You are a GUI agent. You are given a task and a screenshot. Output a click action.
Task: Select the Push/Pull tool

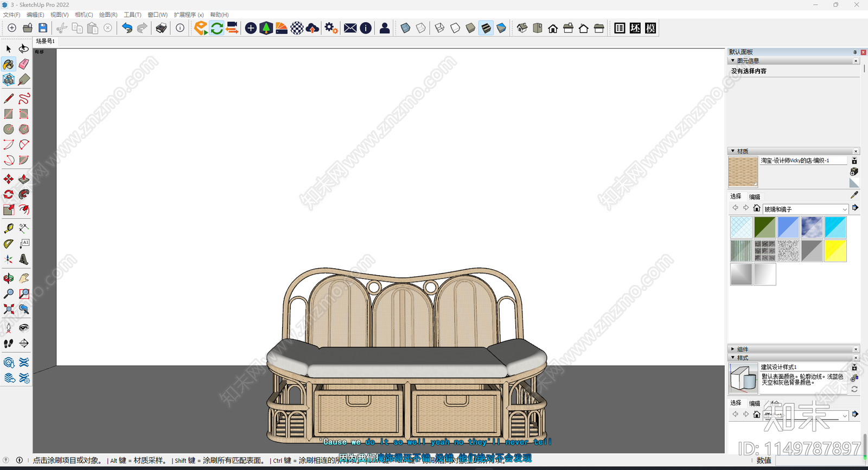click(24, 179)
